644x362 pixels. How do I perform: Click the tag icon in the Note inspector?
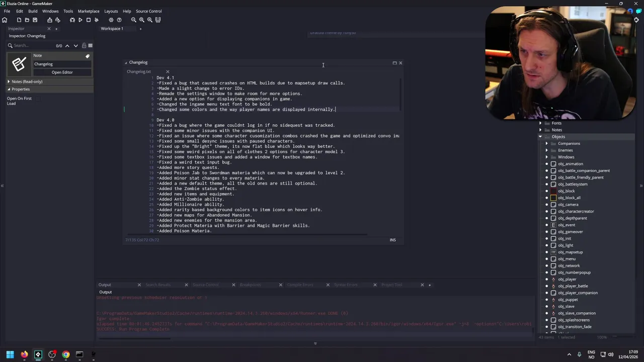coord(88,56)
